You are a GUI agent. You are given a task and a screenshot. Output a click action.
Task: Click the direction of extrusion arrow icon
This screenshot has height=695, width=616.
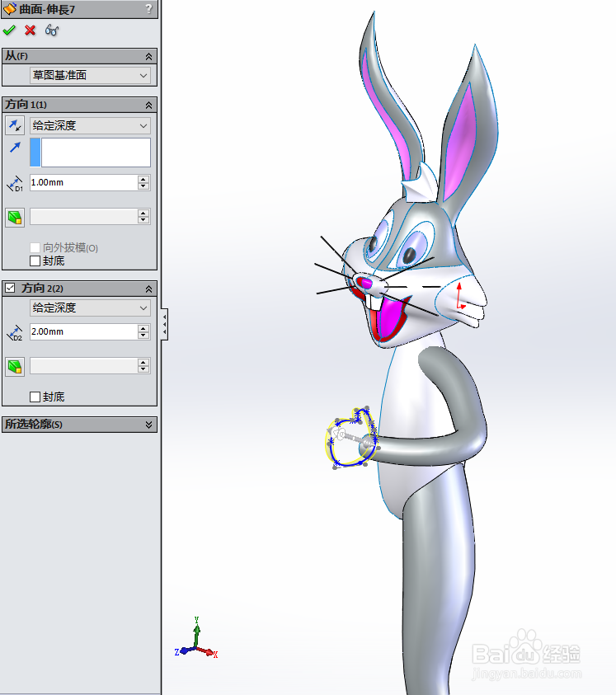15,147
